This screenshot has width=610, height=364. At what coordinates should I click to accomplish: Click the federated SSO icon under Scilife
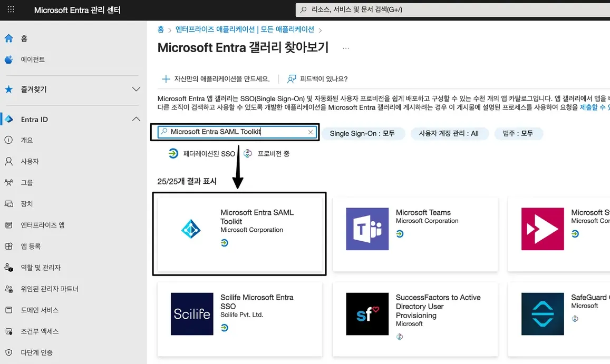click(225, 328)
